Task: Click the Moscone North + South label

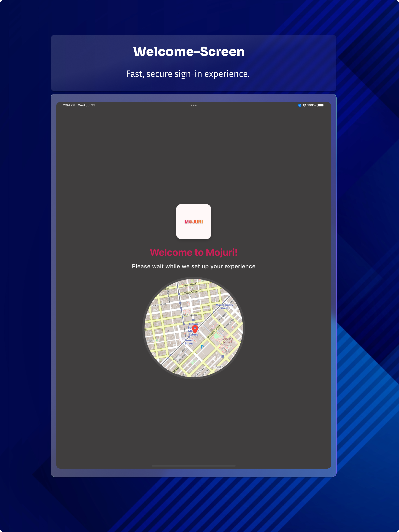Action: [x=227, y=342]
